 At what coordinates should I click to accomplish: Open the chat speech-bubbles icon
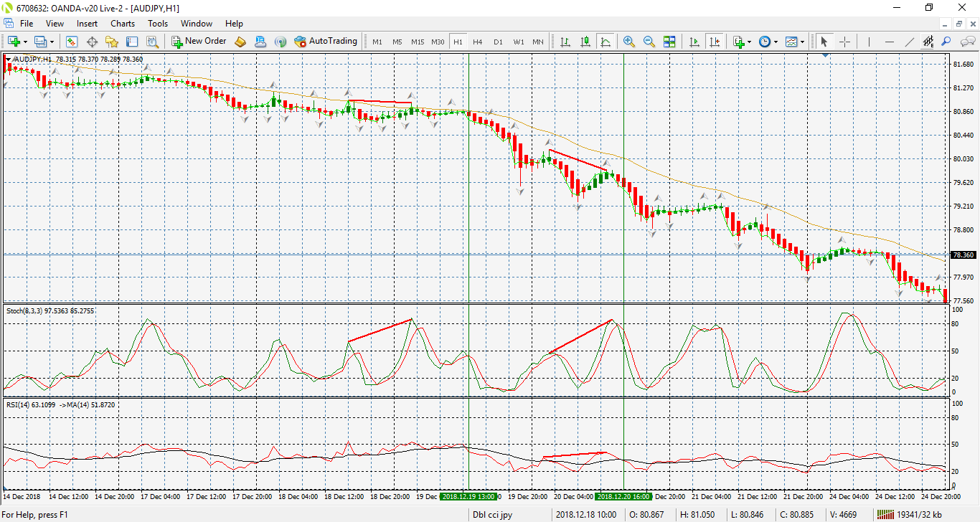tap(967, 42)
